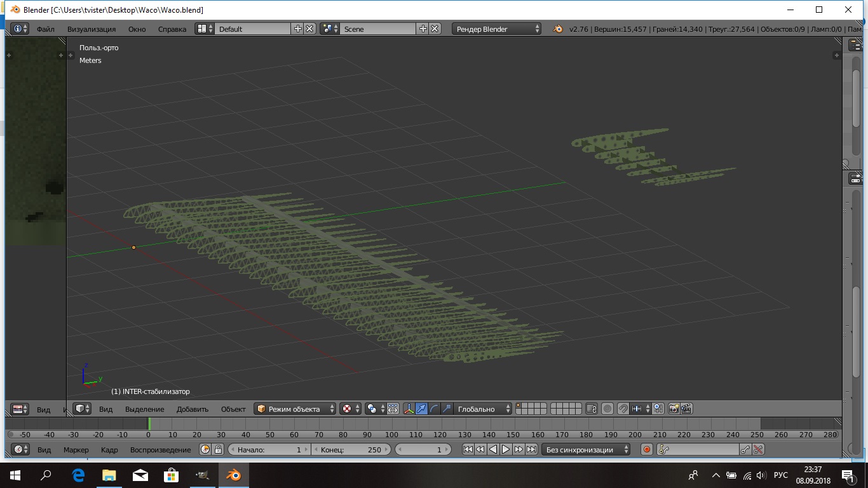Screen dimensions: 868x488
Task: Select the rotate manipulator arc icon
Action: (434, 409)
